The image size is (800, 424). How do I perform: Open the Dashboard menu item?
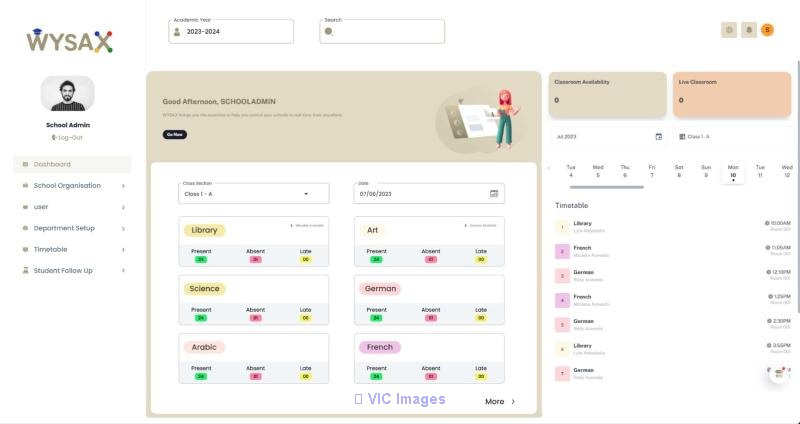(x=72, y=164)
